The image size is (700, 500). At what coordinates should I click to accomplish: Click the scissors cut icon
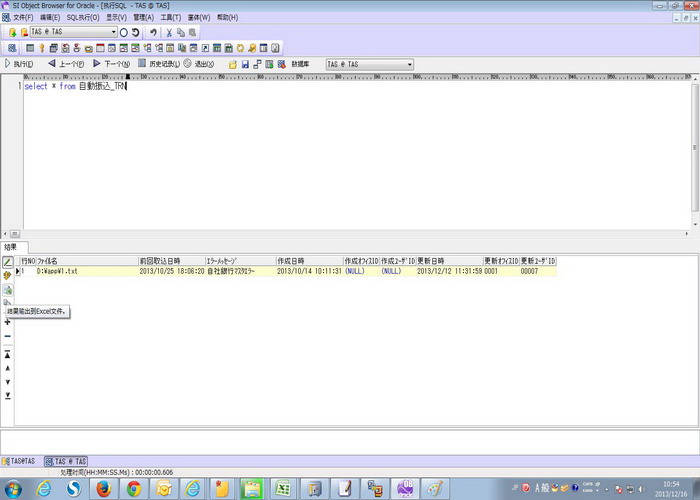click(x=169, y=32)
